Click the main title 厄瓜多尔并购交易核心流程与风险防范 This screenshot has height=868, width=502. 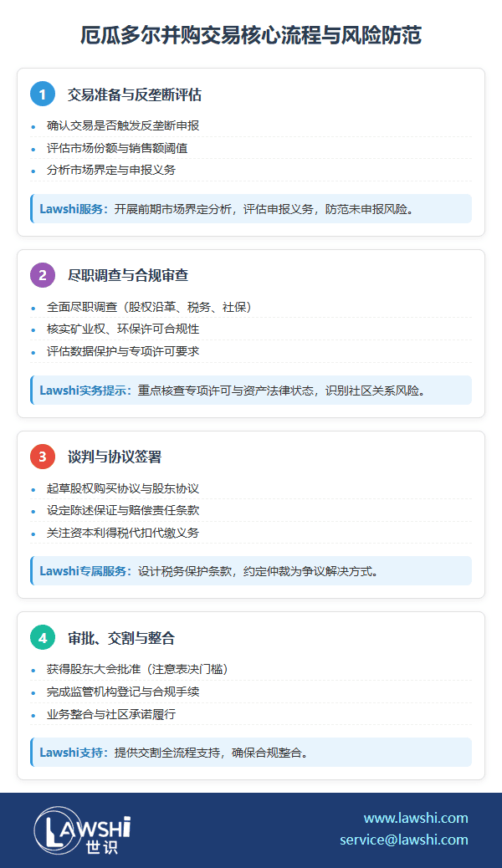[251, 35]
